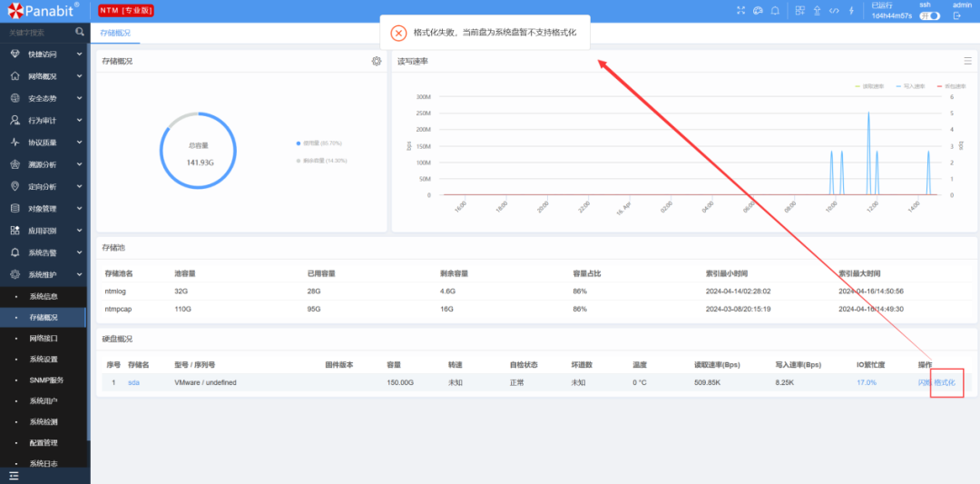980x484 pixels.
Task: Click the upload arrow icon in header
Action: pos(817,11)
